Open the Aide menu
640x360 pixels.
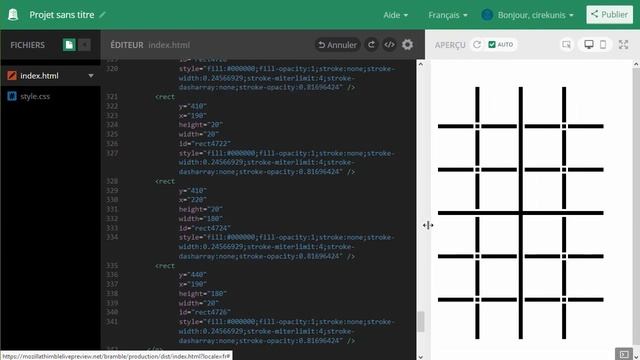click(396, 15)
